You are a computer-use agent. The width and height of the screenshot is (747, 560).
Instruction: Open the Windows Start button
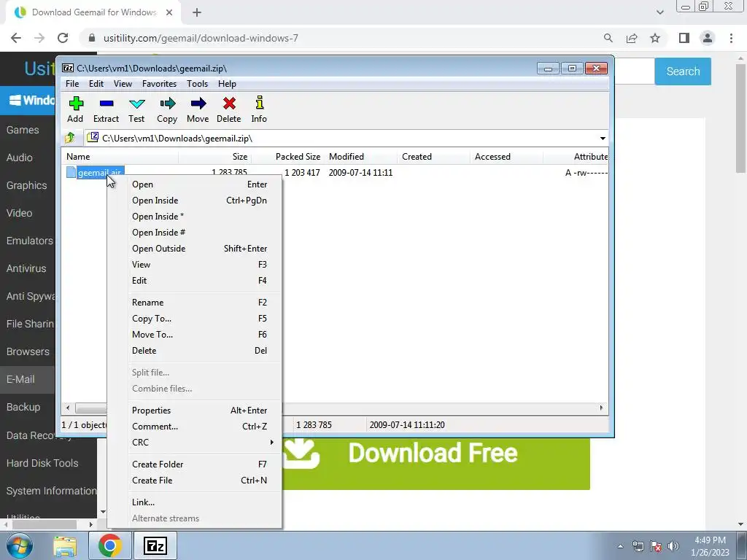pos(20,545)
